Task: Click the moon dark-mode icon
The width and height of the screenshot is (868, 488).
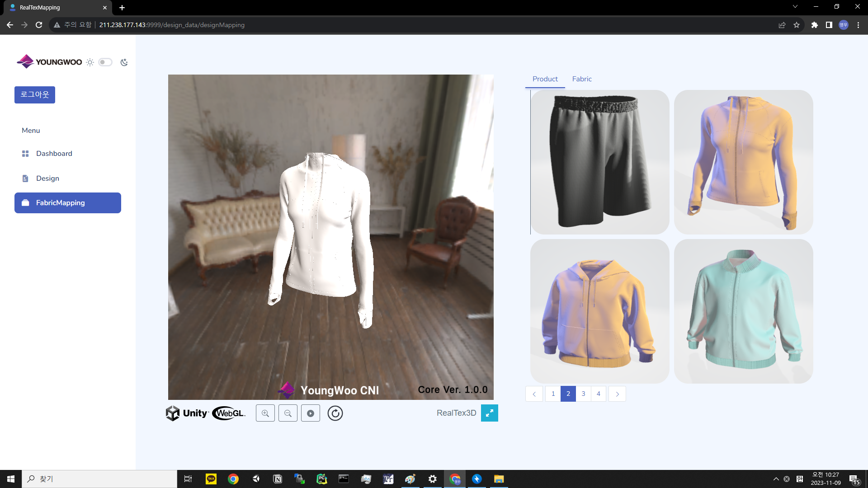Action: [x=124, y=62]
